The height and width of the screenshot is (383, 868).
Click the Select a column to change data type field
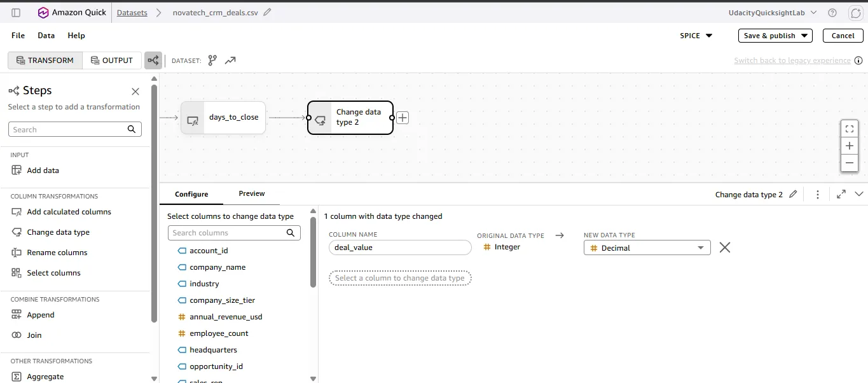[400, 278]
